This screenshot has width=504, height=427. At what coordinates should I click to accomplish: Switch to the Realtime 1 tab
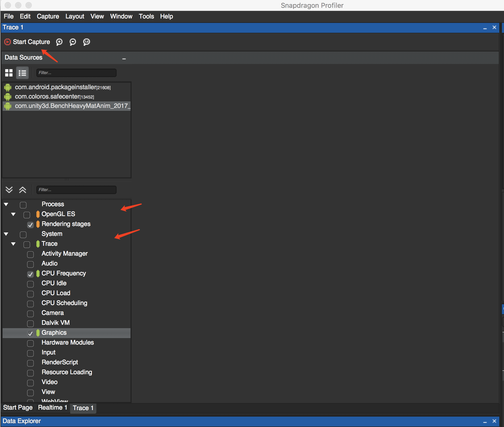pos(53,407)
